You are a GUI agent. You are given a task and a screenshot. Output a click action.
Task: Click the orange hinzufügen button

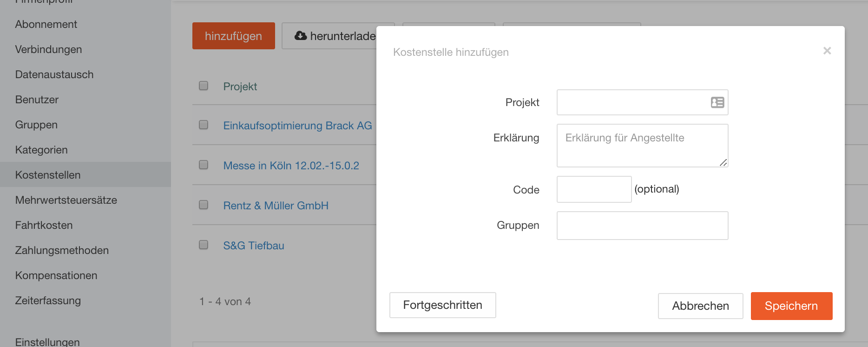point(234,36)
